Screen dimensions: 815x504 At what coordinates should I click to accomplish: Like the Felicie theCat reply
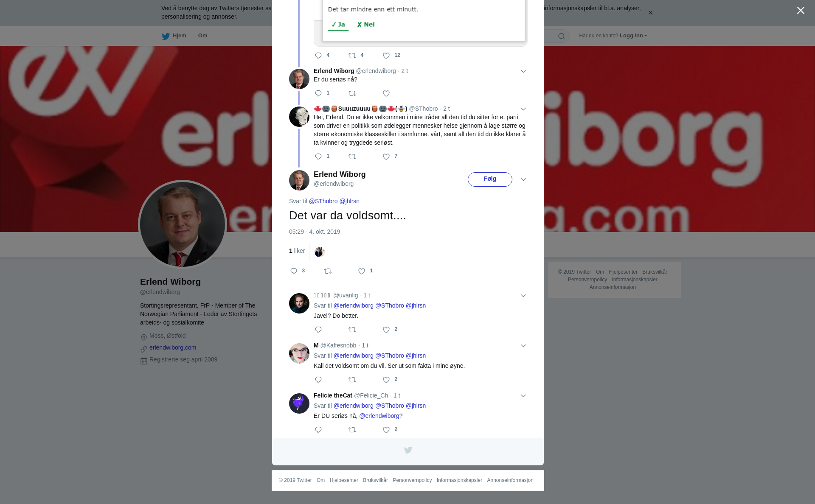(386, 430)
